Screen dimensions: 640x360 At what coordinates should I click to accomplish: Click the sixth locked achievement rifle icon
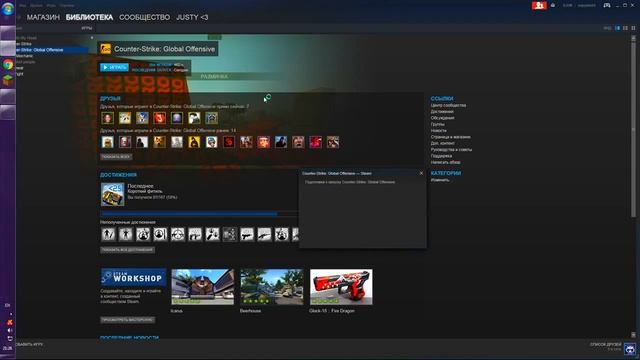(195, 234)
